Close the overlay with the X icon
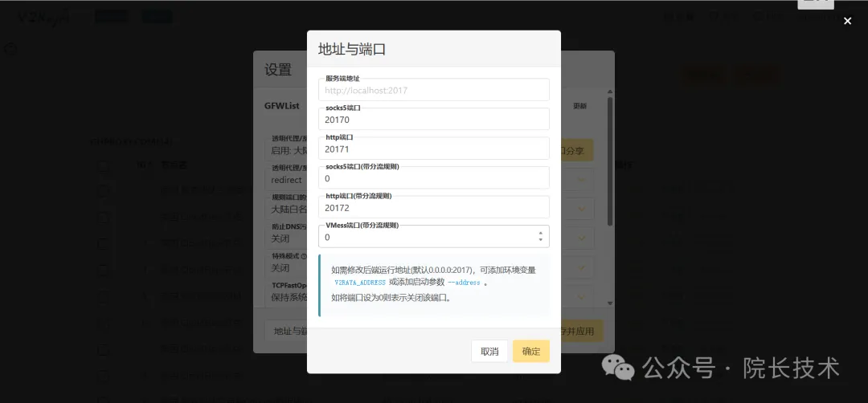The width and height of the screenshot is (868, 403). click(x=847, y=22)
